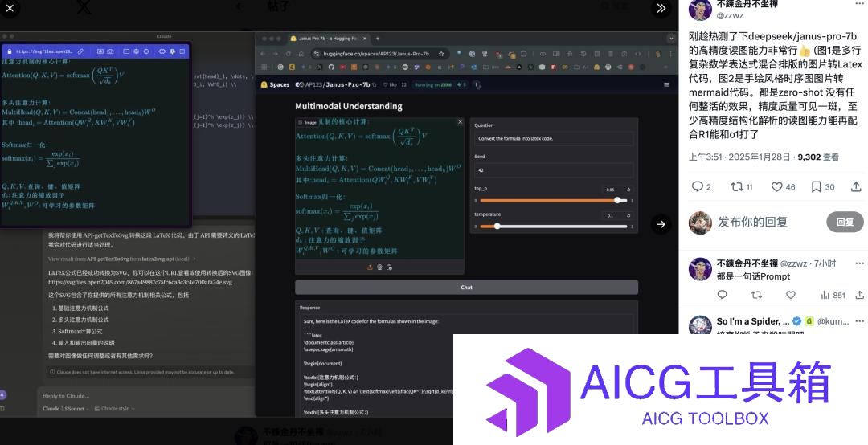The height and width of the screenshot is (445, 868).
Task: Like the Janus-Pro-7b space
Action: point(391,84)
